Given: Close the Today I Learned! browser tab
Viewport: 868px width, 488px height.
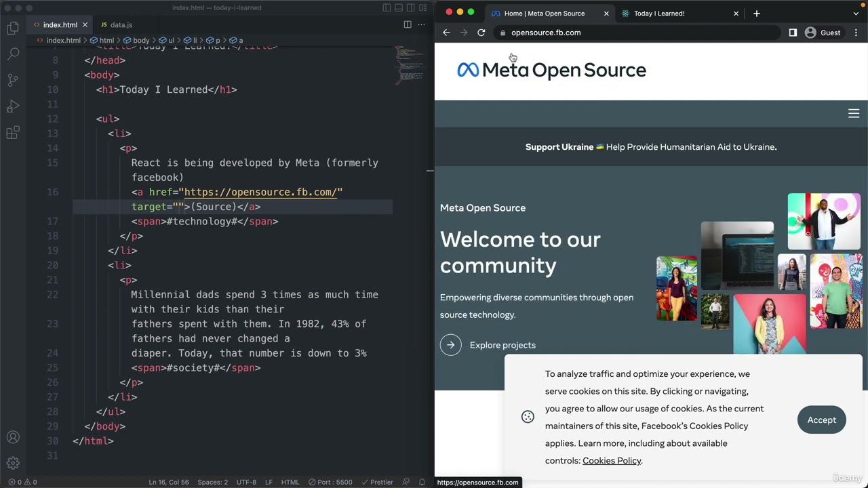Looking at the screenshot, I should tap(736, 14).
